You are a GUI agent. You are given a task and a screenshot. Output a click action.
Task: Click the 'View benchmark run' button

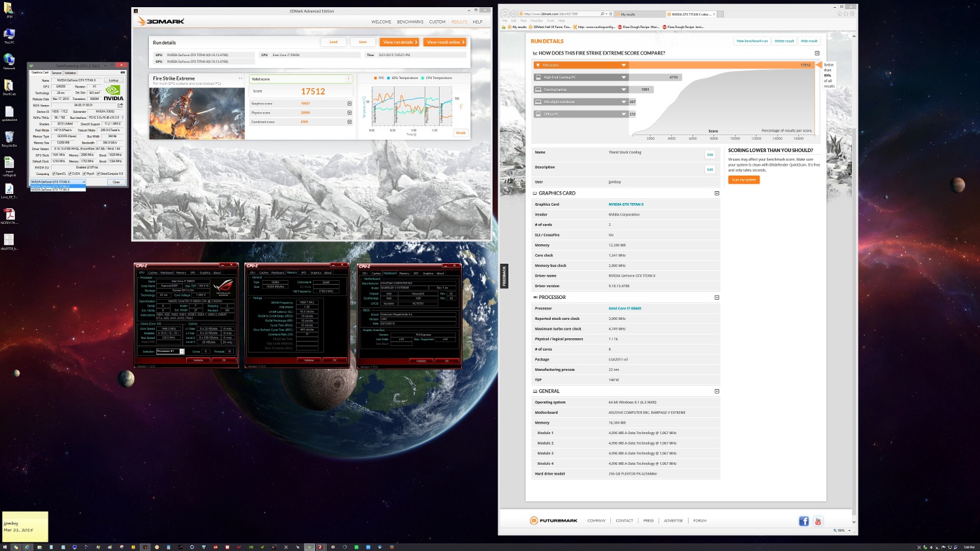click(x=752, y=41)
